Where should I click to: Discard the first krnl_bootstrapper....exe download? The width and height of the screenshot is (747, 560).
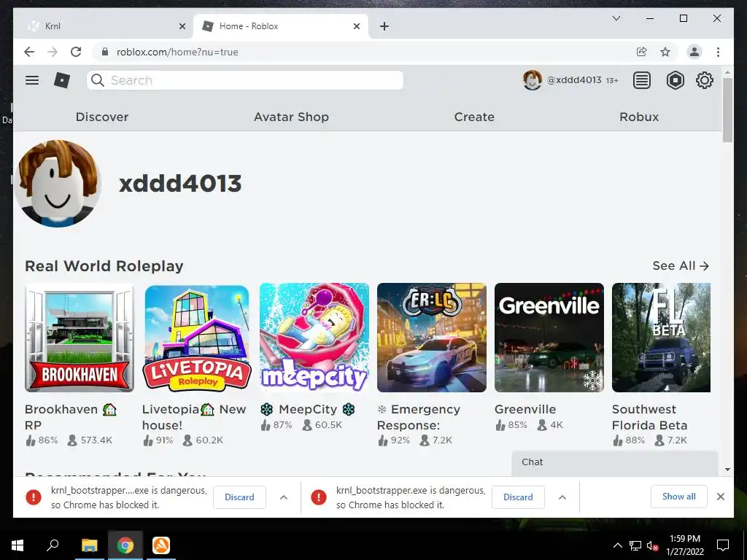point(239,497)
